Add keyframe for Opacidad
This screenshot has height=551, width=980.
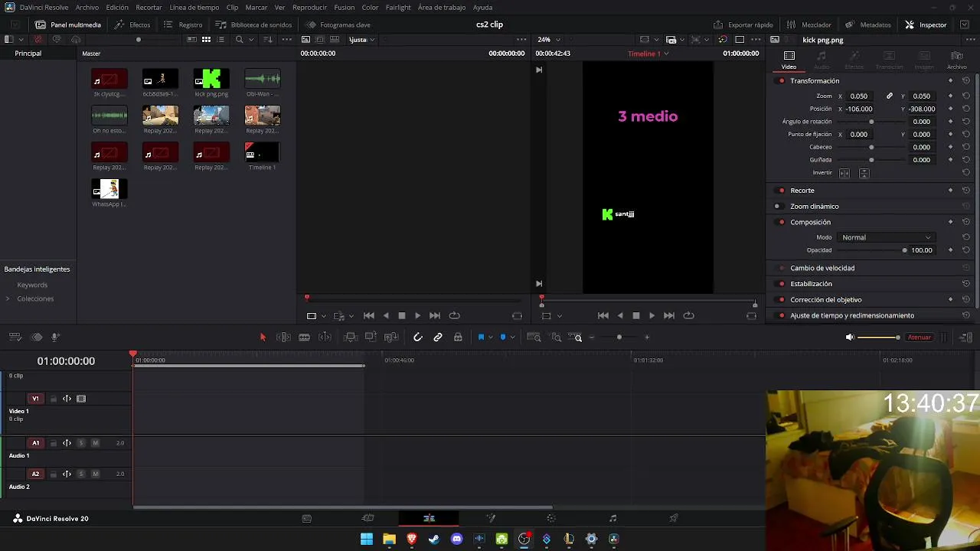tap(951, 249)
